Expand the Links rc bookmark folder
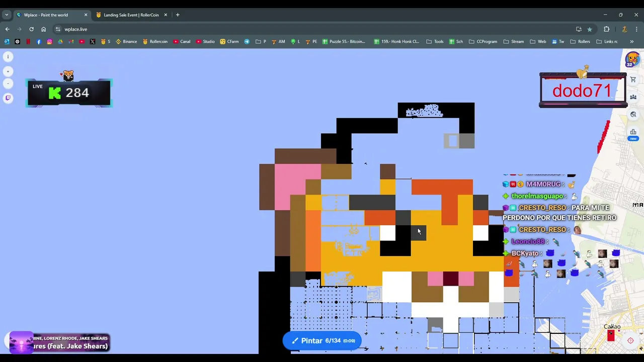Viewport: 644px width, 362px height. pos(607,41)
